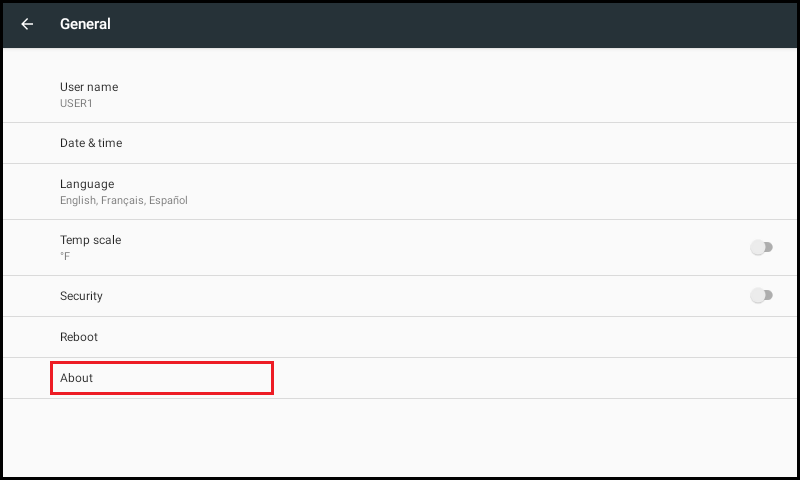Click the English, Français, Español subtitle
The height and width of the screenshot is (480, 800).
click(123, 200)
